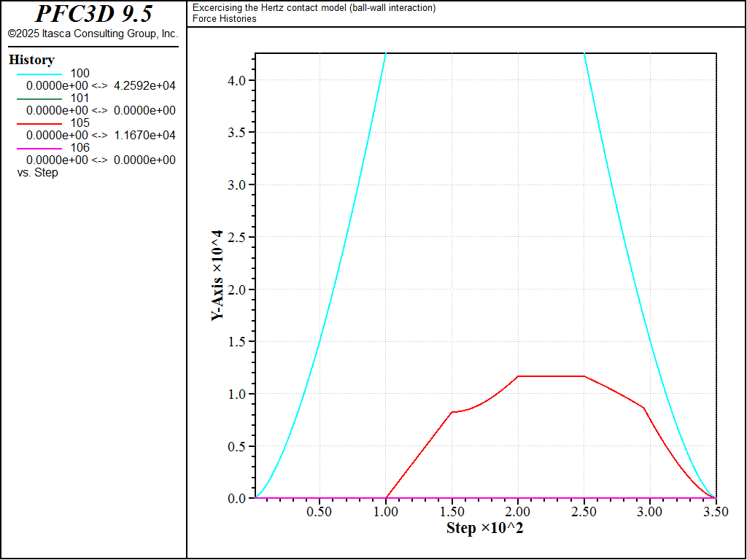
Task: Click the red curve's flat plateau segment
Action: [551, 376]
